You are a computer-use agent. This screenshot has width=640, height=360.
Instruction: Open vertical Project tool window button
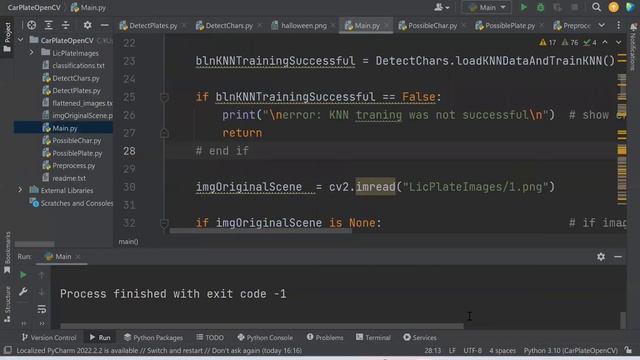pos(7,37)
